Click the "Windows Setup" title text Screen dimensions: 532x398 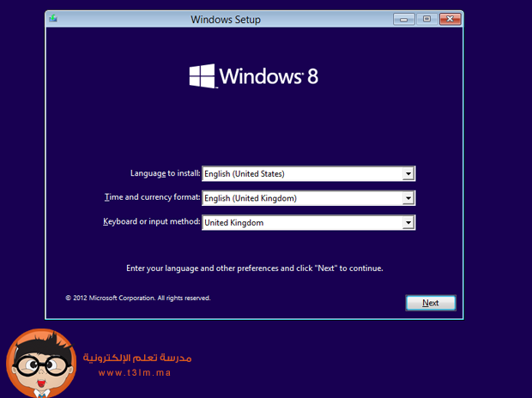[x=225, y=19]
